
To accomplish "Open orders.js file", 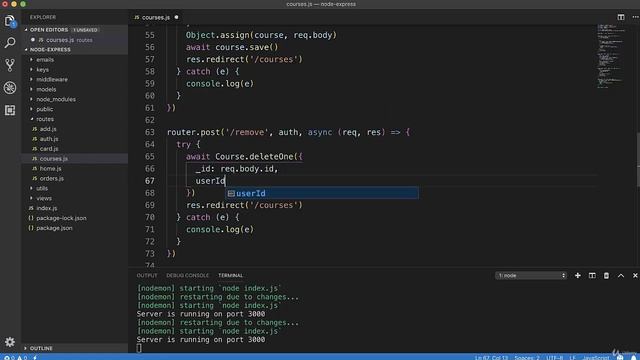I will pos(52,179).
